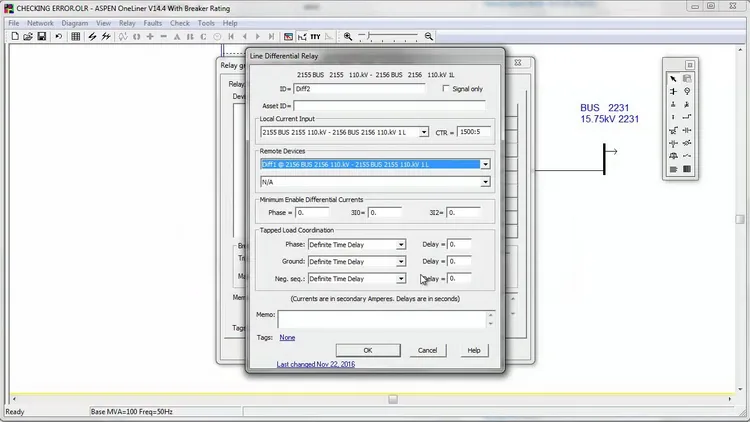Click the Memo text area
Viewport: 750px width, 422px height.
coord(382,319)
